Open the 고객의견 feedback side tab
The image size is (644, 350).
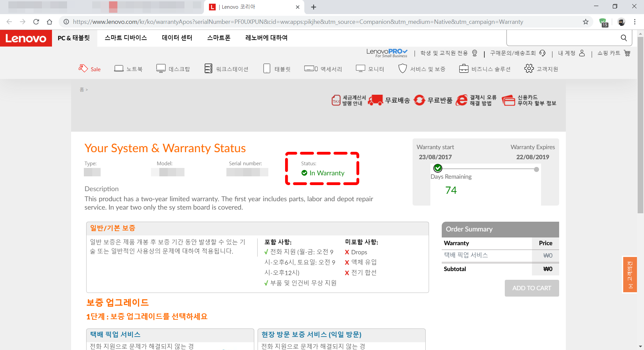click(x=630, y=275)
